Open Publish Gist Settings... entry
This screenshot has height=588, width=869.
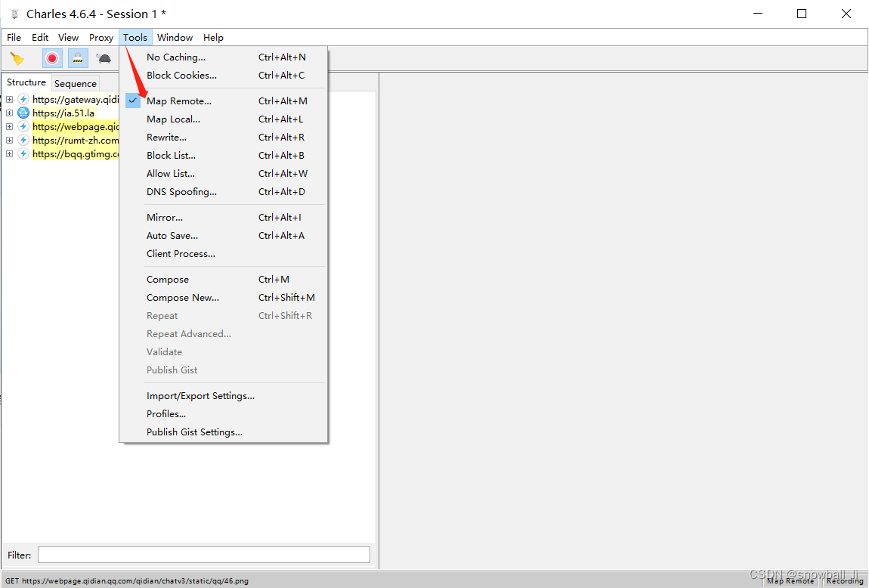224,432
